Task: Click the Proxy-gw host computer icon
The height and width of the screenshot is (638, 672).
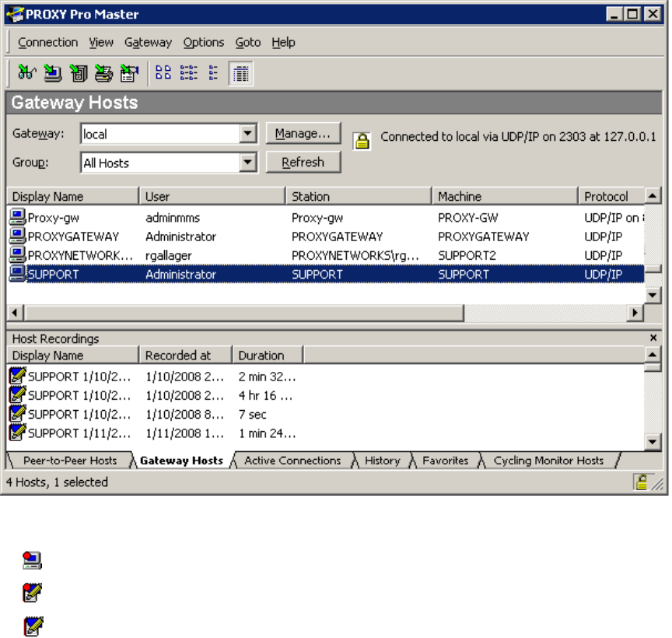Action: coord(17,217)
